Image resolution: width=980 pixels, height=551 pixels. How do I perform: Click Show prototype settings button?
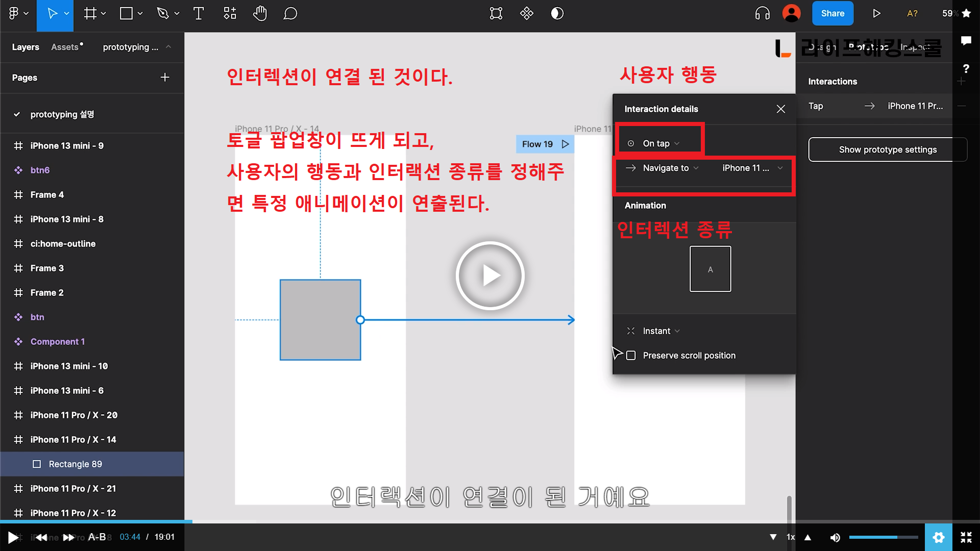887,150
